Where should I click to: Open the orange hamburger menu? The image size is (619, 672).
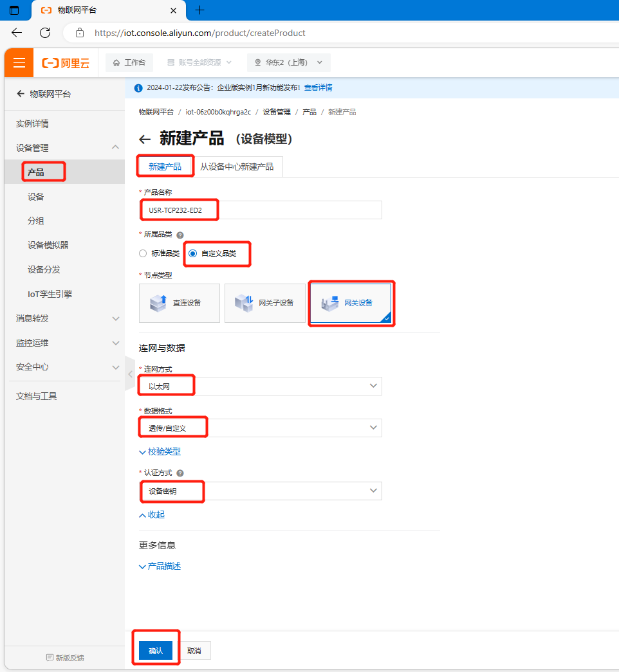point(19,63)
